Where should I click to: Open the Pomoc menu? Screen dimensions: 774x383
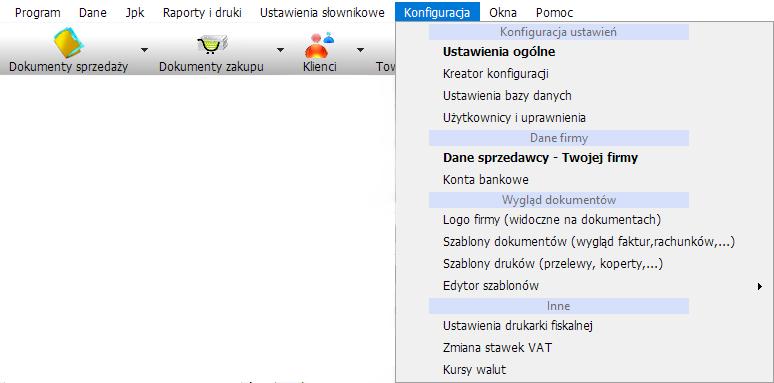tap(554, 13)
